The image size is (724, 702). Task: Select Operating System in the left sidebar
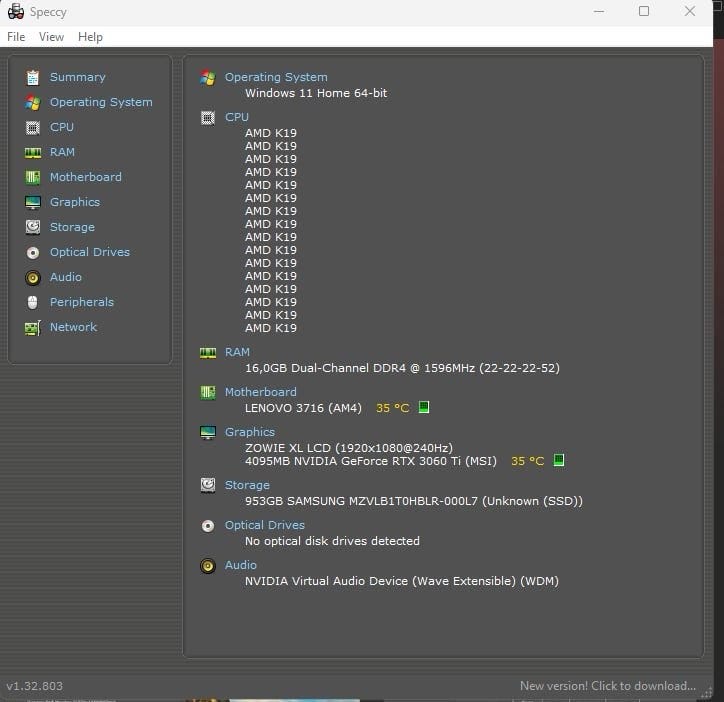point(101,102)
